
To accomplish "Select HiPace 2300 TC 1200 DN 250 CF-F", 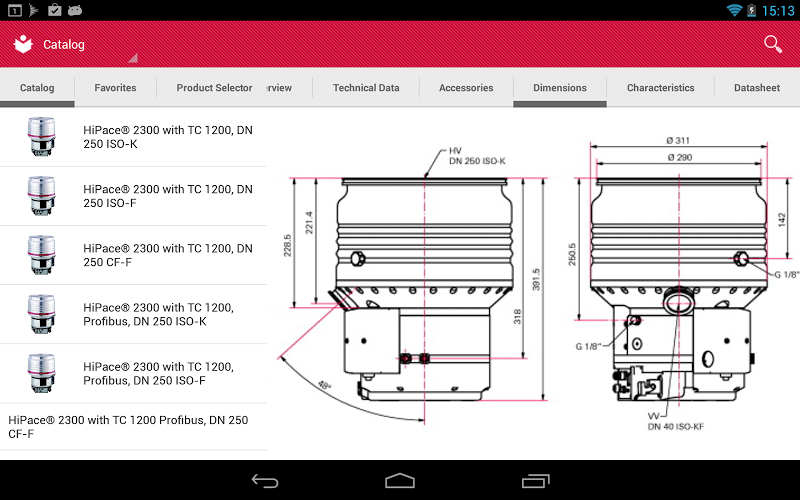I will 133,255.
